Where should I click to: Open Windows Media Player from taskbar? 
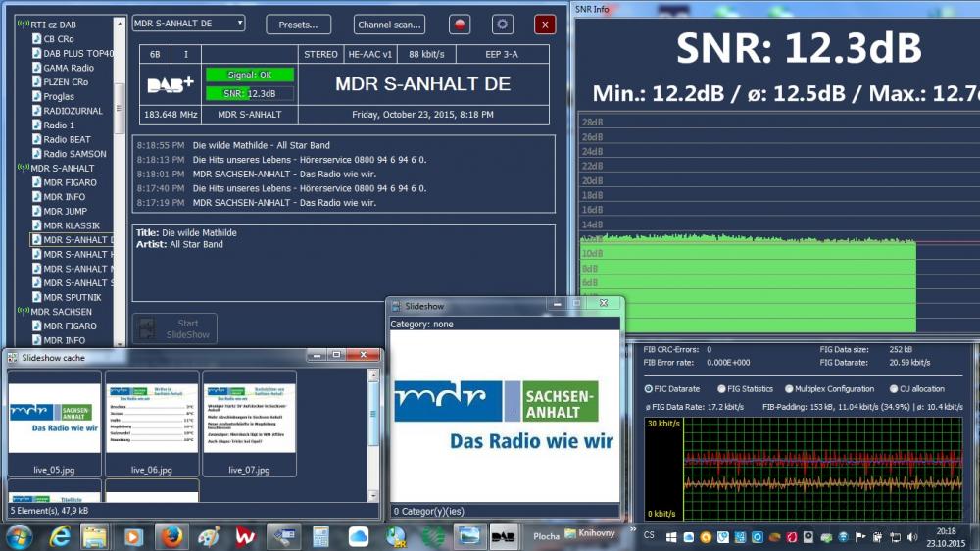point(132,537)
